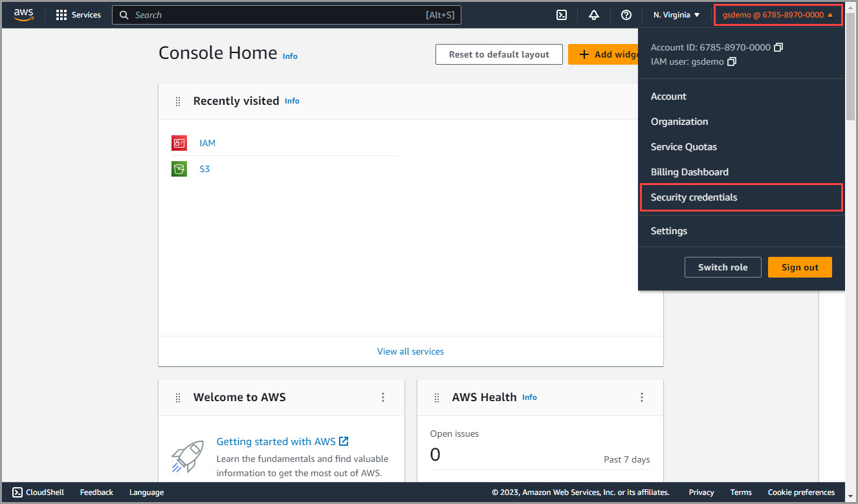
Task: Click the AWS logo home icon
Action: click(x=23, y=15)
